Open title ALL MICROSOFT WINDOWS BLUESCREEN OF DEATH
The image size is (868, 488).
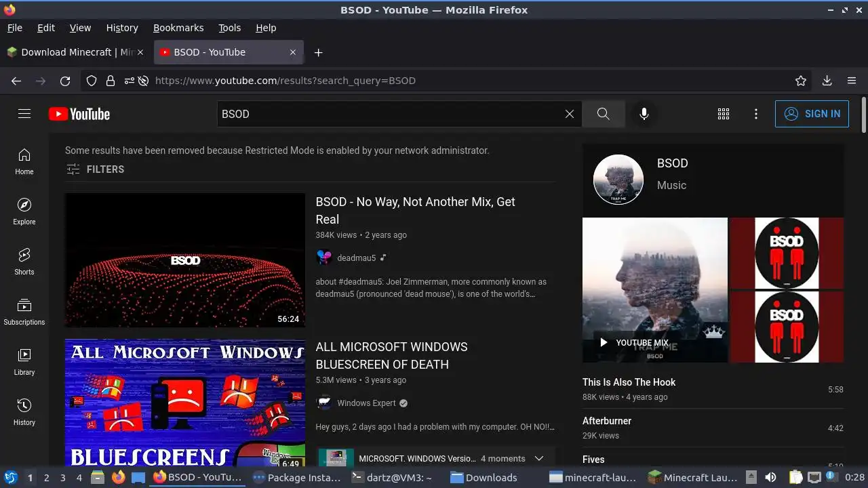(391, 356)
